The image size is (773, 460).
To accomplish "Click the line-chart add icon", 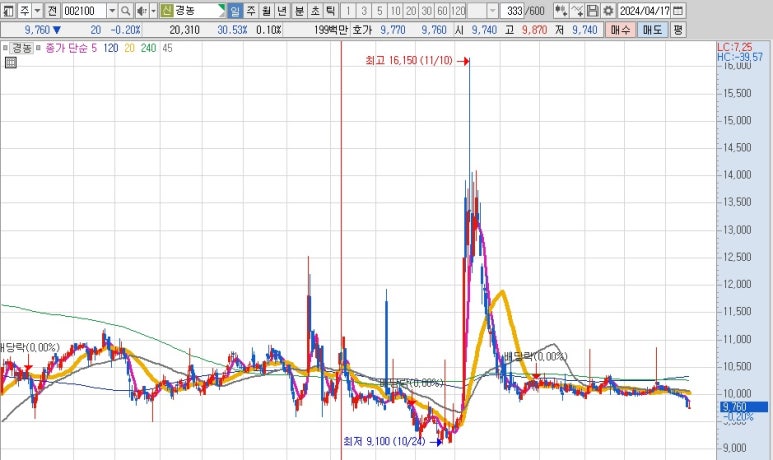I will (x=576, y=10).
